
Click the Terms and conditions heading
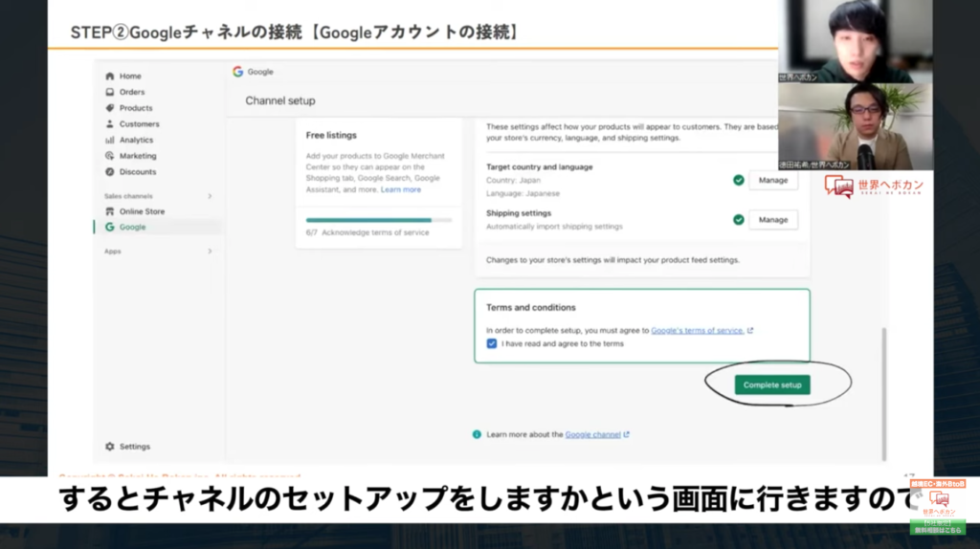(x=530, y=307)
